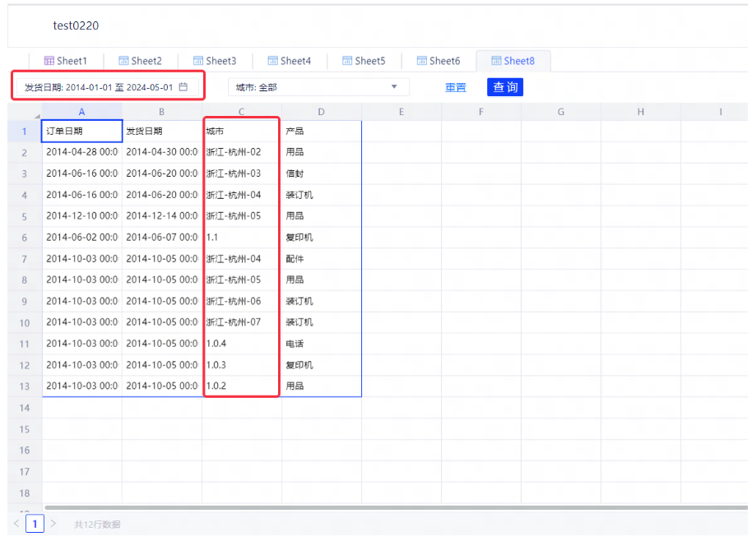Go to previous page with left arrow
This screenshot has height=541, width=756.
pyautogui.click(x=16, y=524)
